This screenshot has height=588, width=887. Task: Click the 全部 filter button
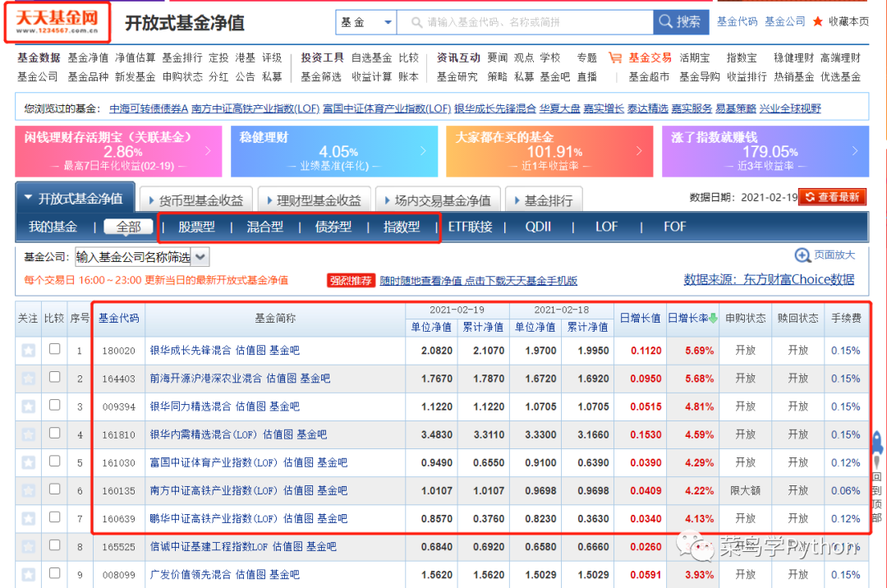click(x=128, y=227)
